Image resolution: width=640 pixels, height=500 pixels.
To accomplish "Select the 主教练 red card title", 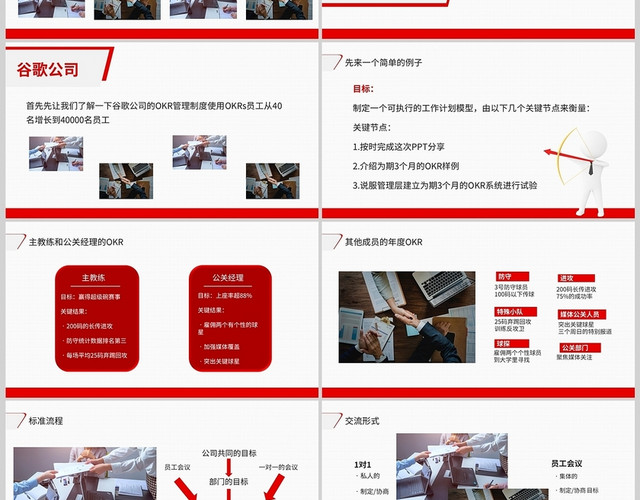I will click(x=93, y=278).
